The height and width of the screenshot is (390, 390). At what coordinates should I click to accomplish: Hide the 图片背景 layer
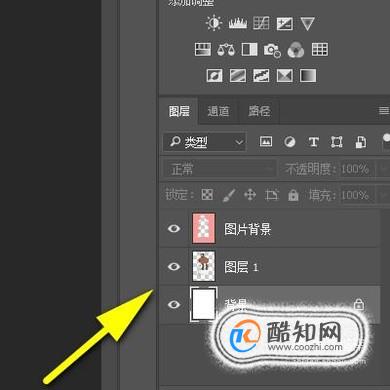(174, 229)
